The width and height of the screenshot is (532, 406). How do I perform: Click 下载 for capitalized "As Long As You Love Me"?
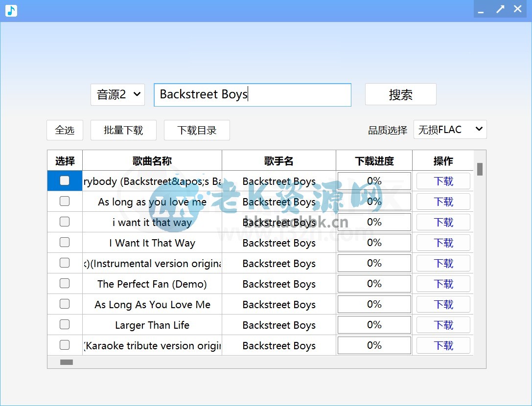443,304
